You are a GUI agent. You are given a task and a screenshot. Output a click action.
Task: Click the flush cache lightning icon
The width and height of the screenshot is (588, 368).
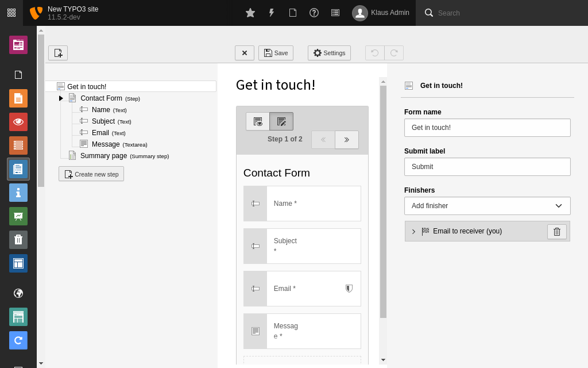point(272,13)
